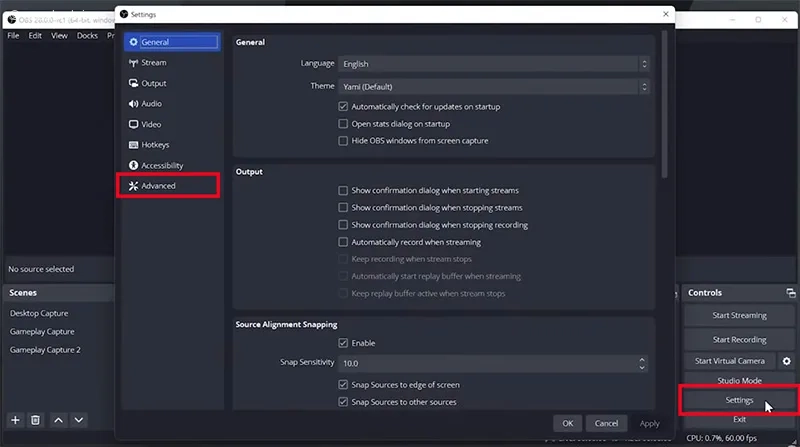Open the Output settings category
This screenshot has height=447, width=800.
(x=172, y=83)
